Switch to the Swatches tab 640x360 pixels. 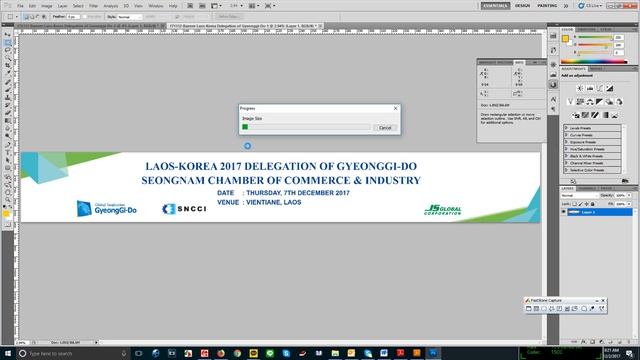586,29
